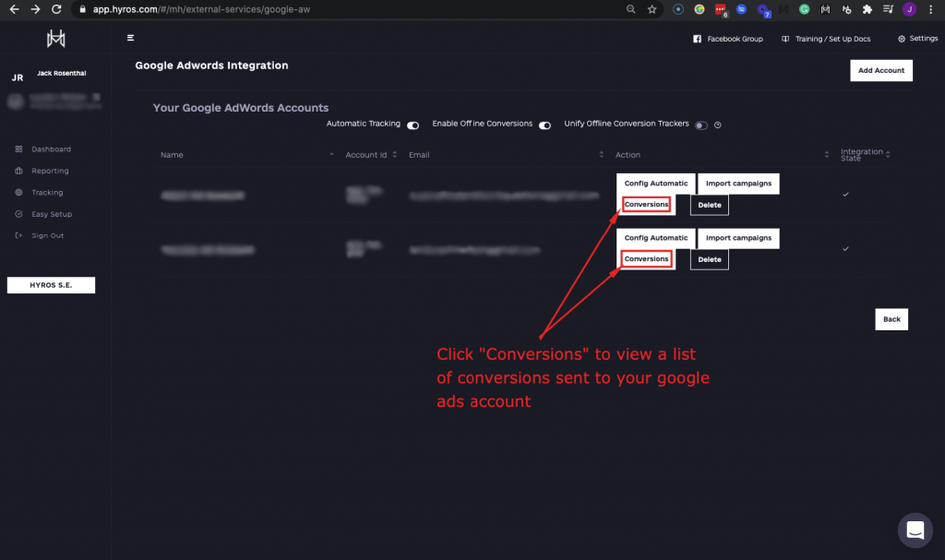
Task: Disable the Enable Offline Conversions switch
Action: tap(544, 125)
